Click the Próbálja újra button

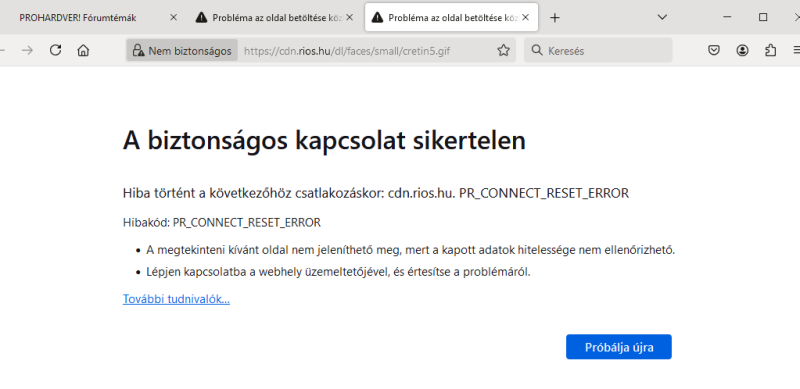pos(619,347)
